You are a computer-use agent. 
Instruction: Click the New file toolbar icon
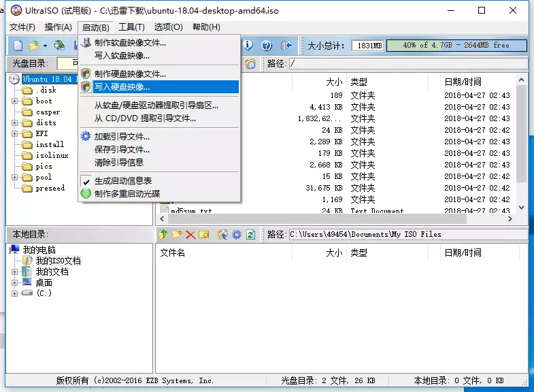tap(18, 46)
